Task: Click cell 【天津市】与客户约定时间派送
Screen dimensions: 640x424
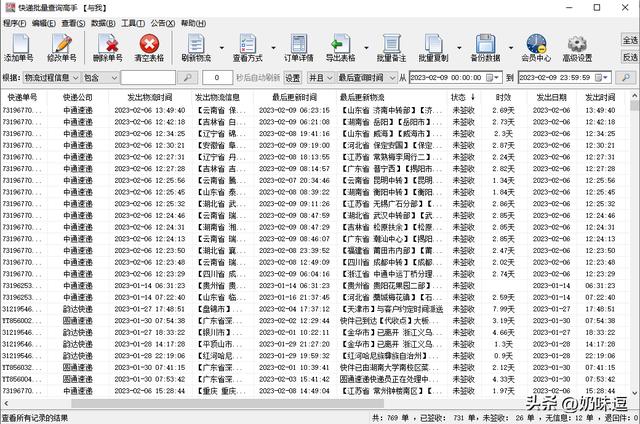Action: pos(391,309)
